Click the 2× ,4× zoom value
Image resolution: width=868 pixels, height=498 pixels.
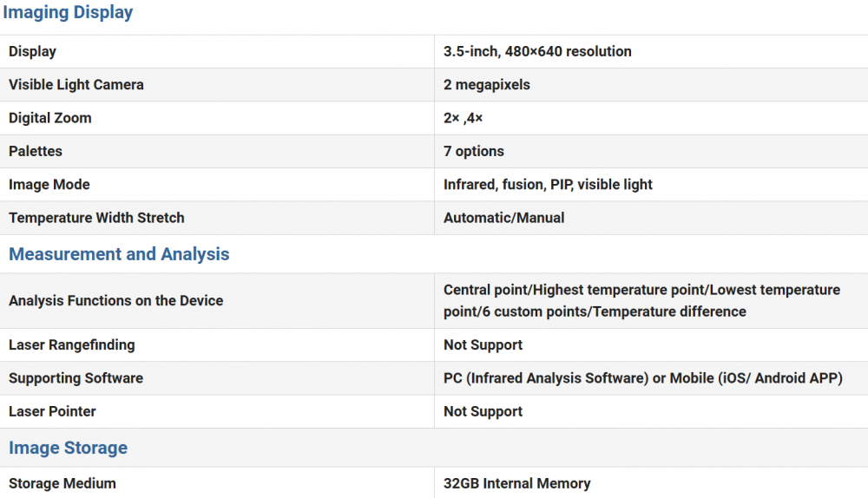(x=464, y=117)
